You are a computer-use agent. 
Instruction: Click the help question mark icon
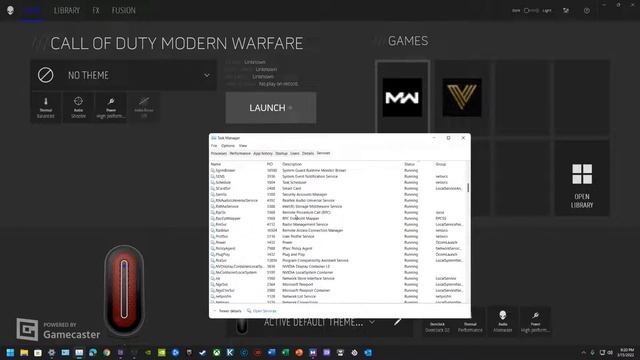587,11
